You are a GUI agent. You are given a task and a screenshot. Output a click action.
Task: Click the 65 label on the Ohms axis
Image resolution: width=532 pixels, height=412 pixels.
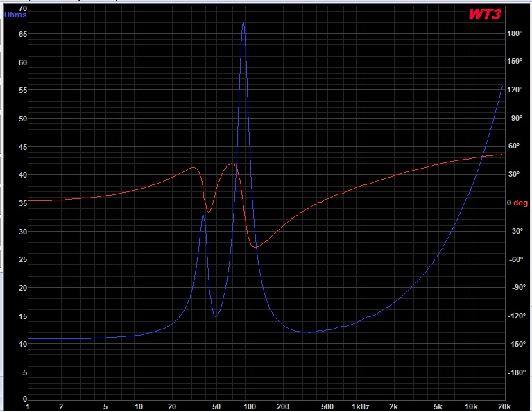(23, 34)
